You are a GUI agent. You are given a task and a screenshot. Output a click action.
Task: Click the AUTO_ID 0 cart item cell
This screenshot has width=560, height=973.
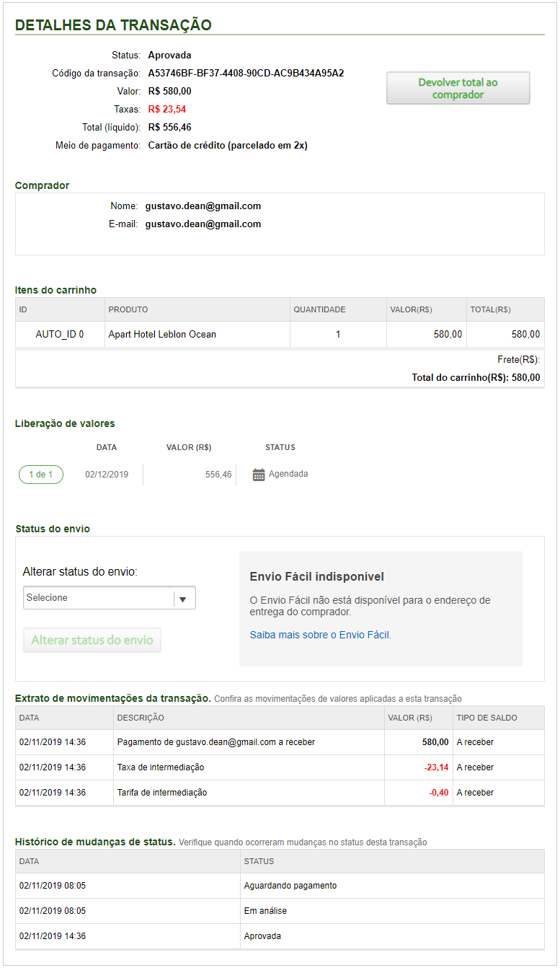pyautogui.click(x=60, y=335)
